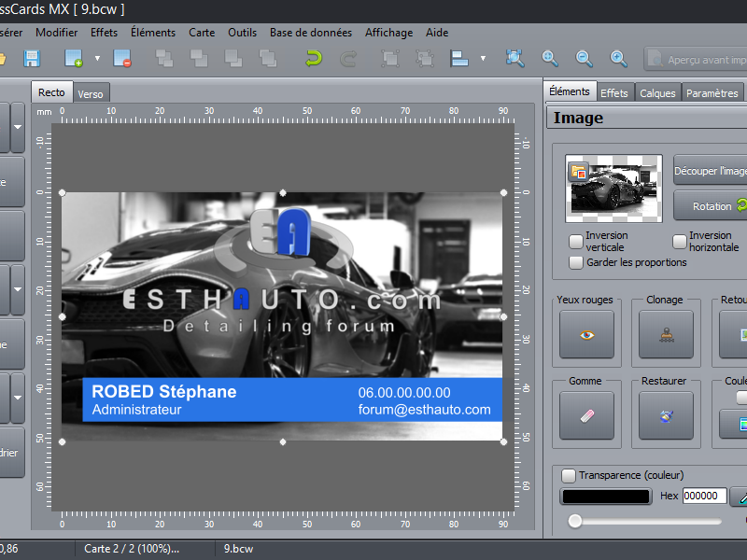Viewport: 747px width, 560px height.
Task: Click the Detailing forum text on card
Action: (x=279, y=326)
